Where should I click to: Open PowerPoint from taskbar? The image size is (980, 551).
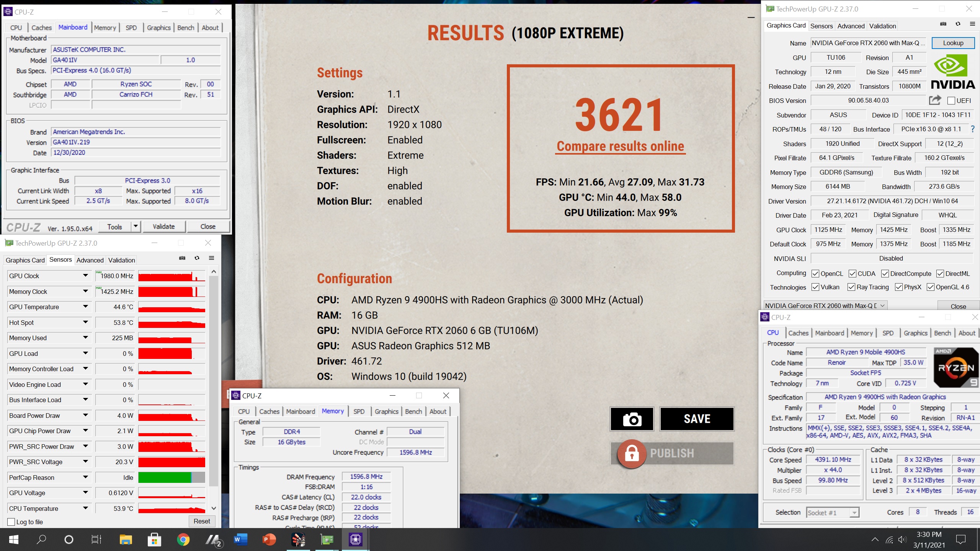(x=269, y=540)
